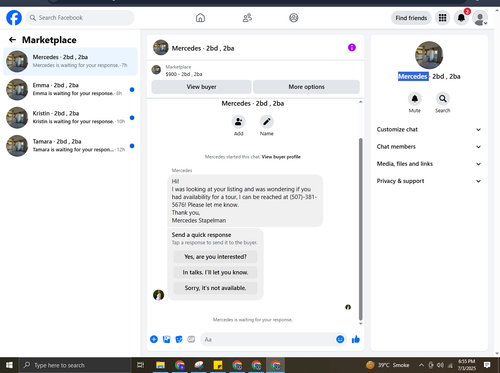Open the grid menu icon
Image resolution: width=500 pixels, height=373 pixels.
point(442,18)
